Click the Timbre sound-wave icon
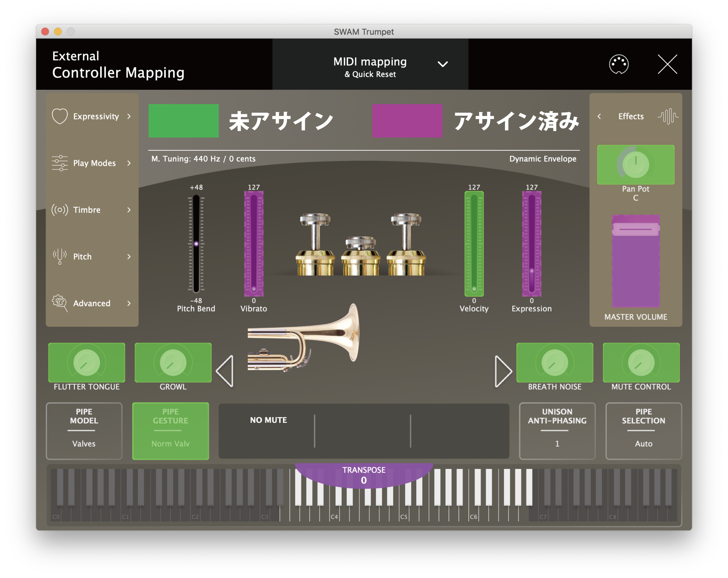 pyautogui.click(x=60, y=210)
